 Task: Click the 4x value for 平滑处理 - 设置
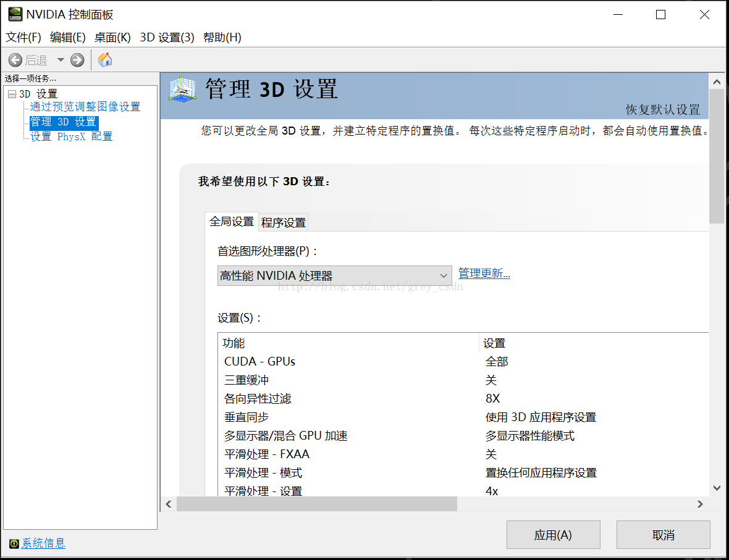tap(492, 491)
